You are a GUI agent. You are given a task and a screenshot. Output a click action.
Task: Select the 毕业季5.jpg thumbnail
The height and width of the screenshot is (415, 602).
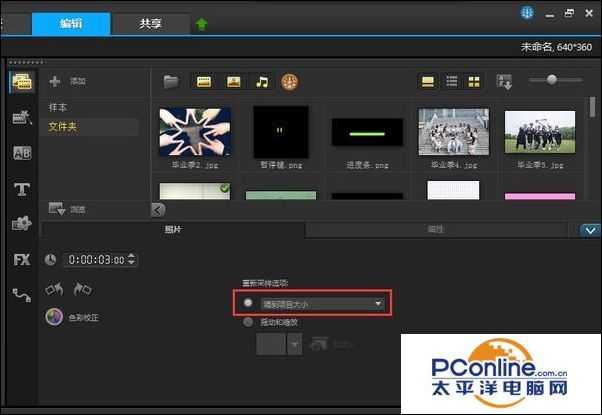pyautogui.click(x=540, y=132)
